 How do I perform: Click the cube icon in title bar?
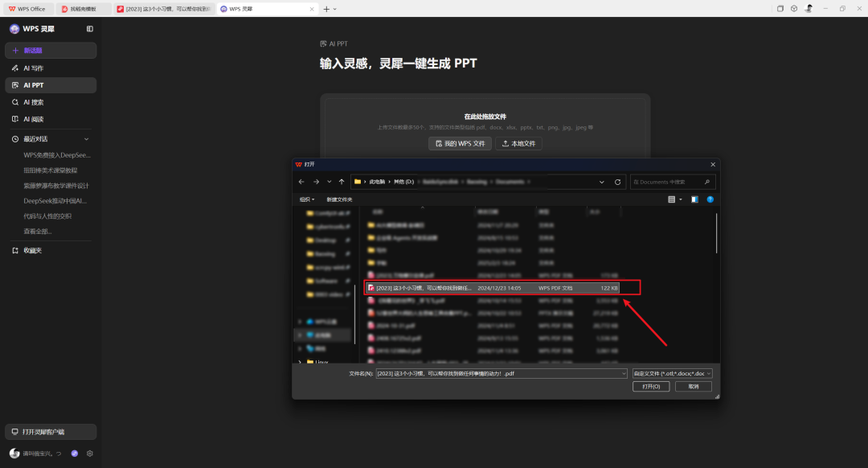pos(794,9)
